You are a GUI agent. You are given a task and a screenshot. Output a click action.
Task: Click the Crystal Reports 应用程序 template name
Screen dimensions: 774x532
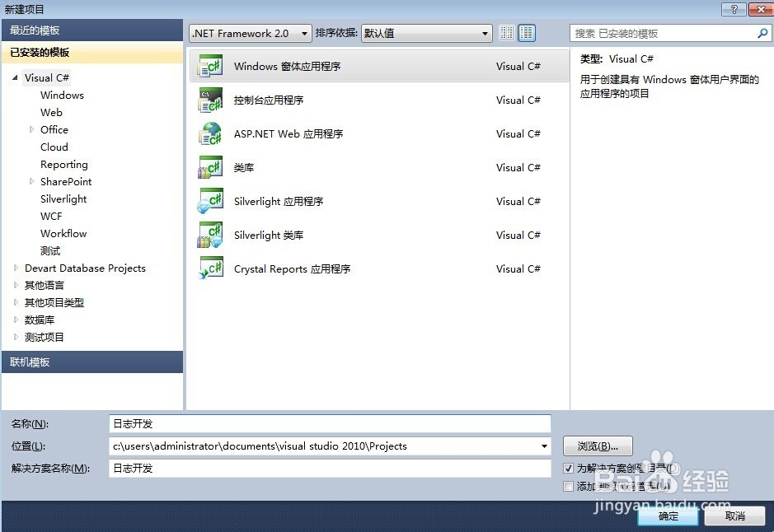click(293, 268)
